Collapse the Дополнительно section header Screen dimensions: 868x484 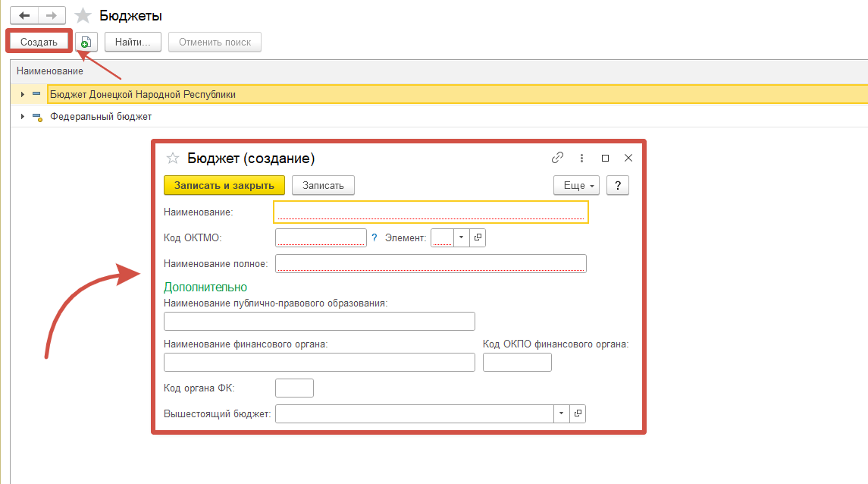[205, 287]
